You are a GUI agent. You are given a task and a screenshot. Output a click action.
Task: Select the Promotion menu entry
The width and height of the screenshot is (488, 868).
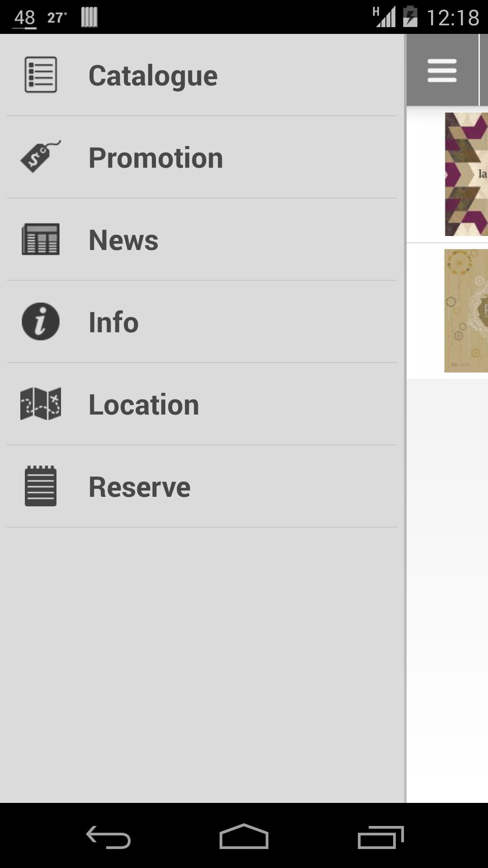click(156, 158)
